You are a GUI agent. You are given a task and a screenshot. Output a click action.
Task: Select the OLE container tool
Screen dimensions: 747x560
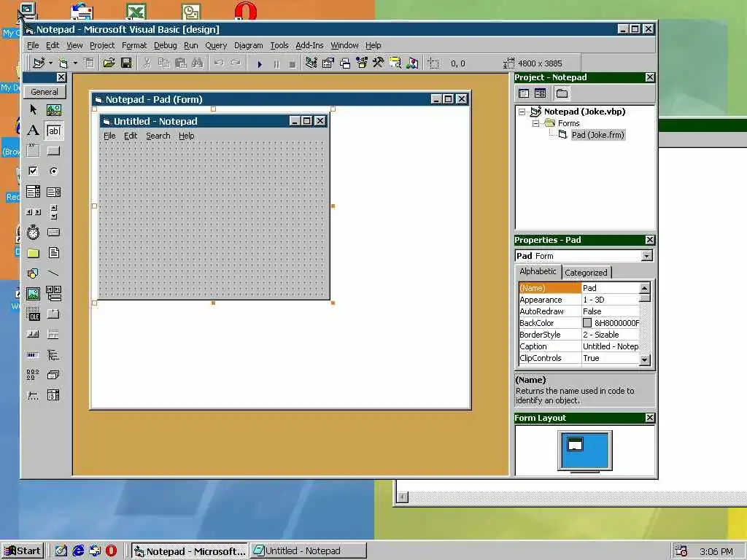click(x=33, y=314)
